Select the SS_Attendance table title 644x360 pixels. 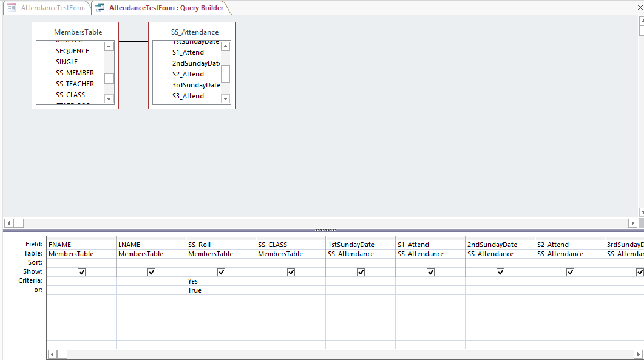click(x=195, y=32)
